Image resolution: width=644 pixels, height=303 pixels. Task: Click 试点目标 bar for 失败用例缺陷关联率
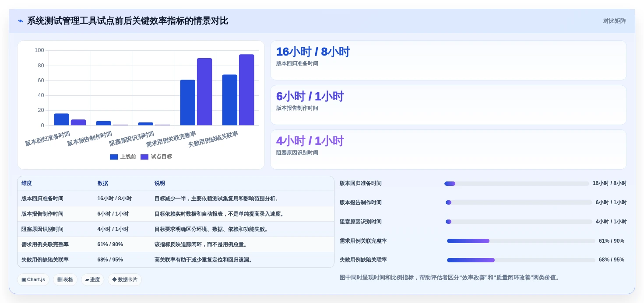(x=246, y=90)
